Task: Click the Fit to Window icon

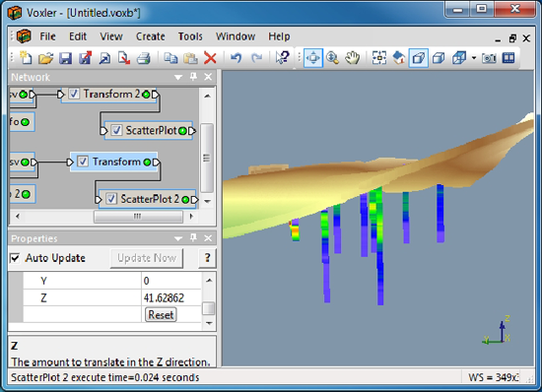Action: click(379, 58)
